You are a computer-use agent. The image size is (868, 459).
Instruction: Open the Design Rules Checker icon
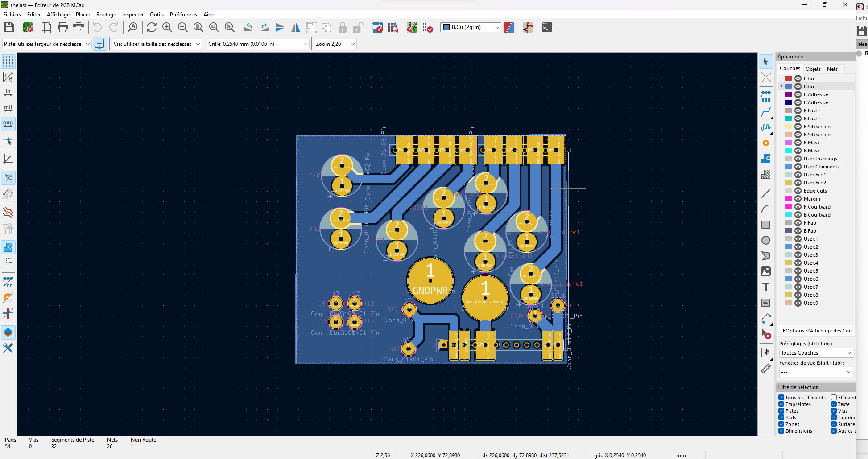point(428,28)
